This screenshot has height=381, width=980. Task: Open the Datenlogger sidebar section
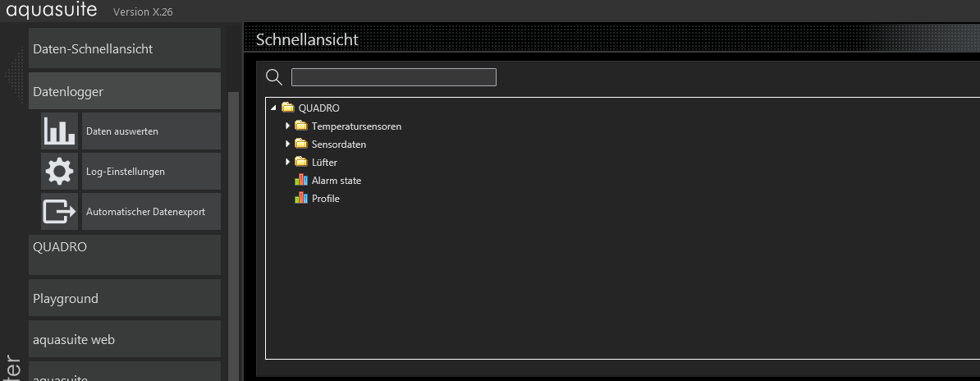click(x=125, y=91)
